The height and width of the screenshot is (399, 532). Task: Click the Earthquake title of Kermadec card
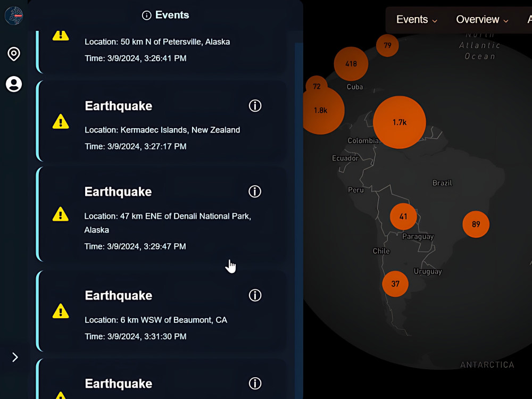(119, 106)
